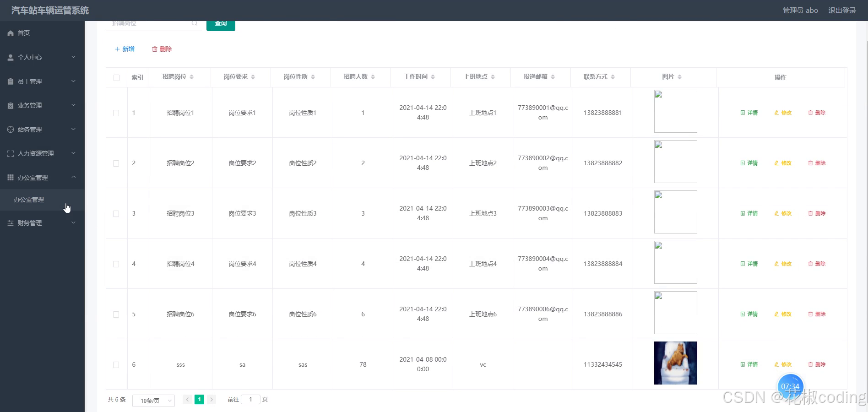Click the 岗位性质1 cell
This screenshot has height=412, width=868.
tap(303, 113)
